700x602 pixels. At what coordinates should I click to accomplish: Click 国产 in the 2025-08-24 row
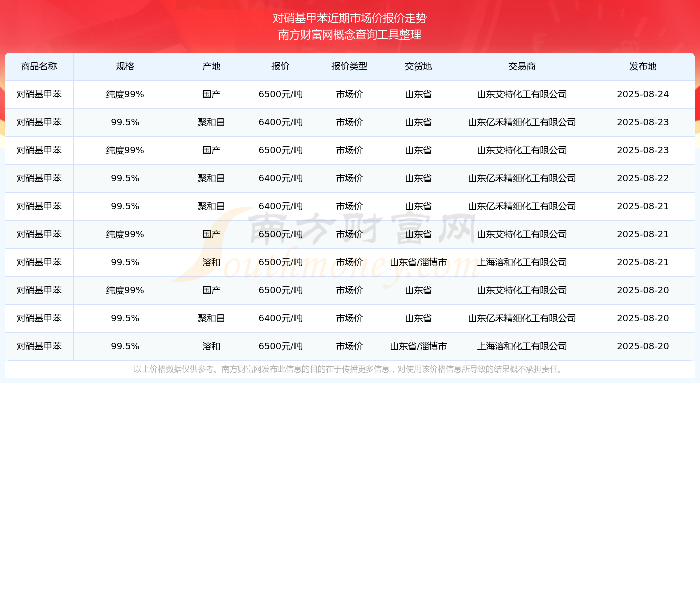point(211,94)
